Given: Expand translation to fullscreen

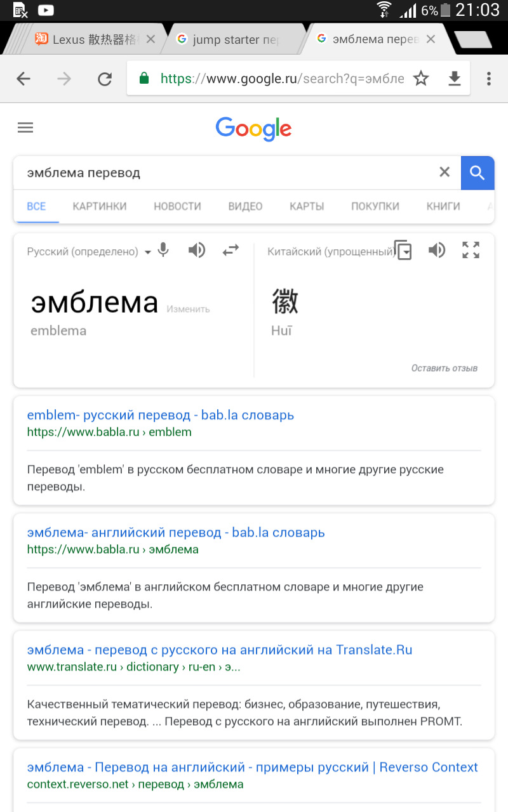Looking at the screenshot, I should 471,251.
